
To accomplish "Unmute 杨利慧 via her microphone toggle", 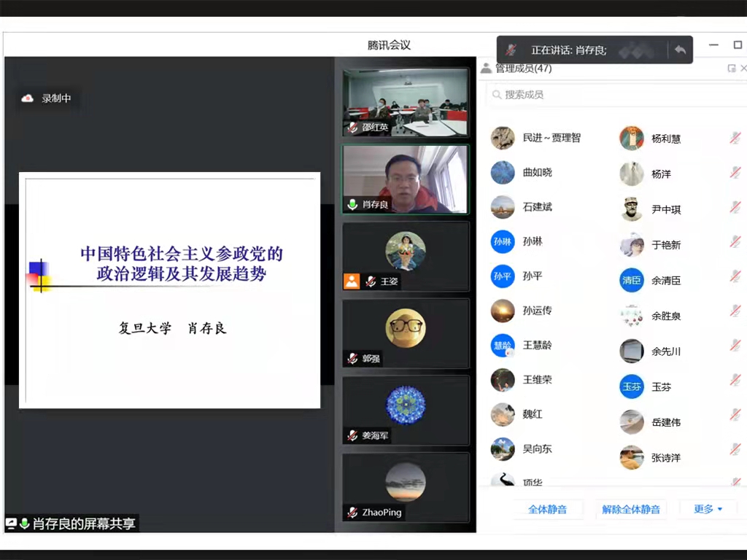I will tap(736, 139).
